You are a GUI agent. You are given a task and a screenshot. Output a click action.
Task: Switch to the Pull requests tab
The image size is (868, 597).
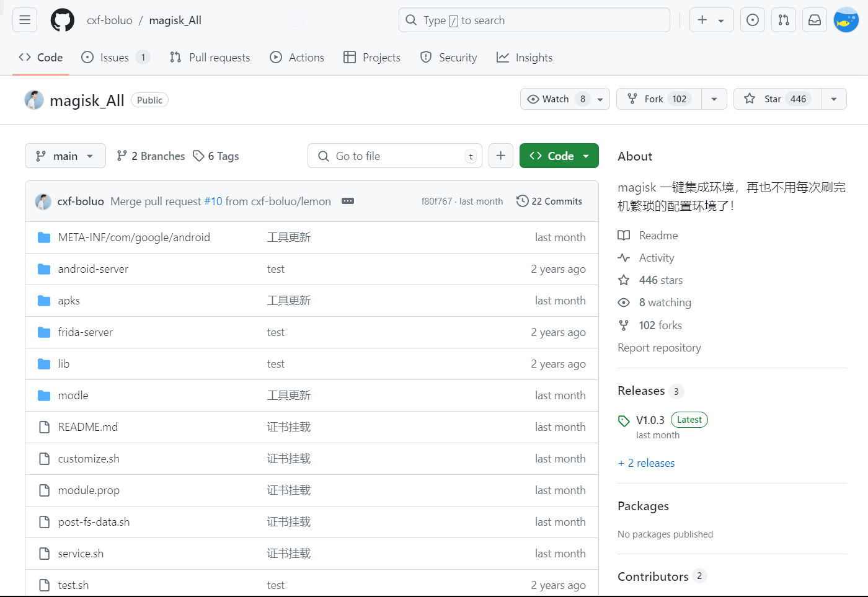210,58
